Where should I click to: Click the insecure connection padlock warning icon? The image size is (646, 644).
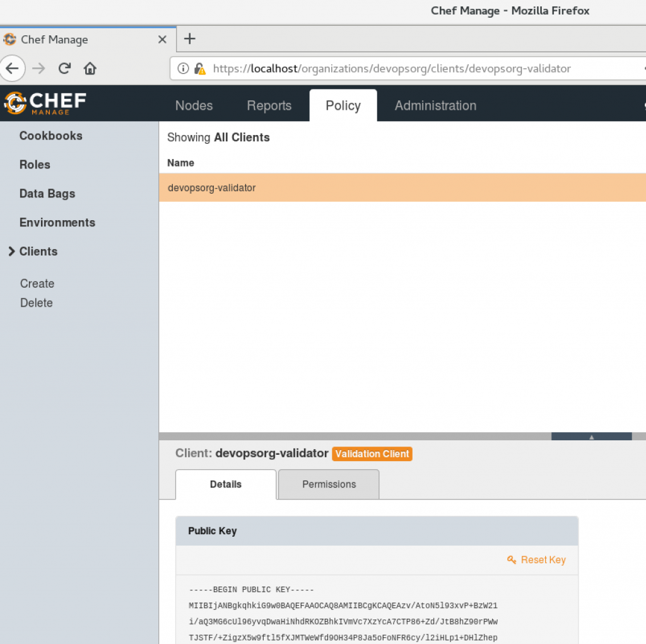(x=200, y=68)
